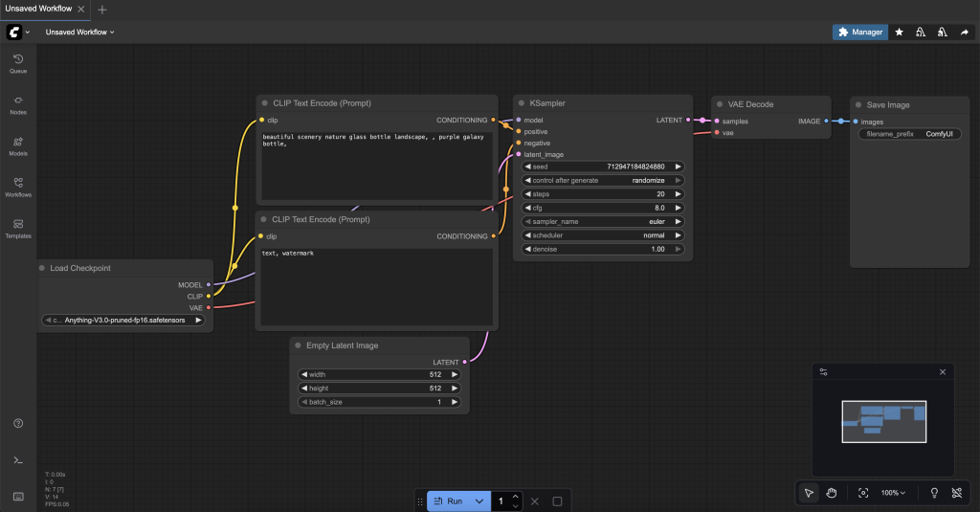Image resolution: width=980 pixels, height=512 pixels.
Task: Open the Models panel in sidebar
Action: tap(18, 145)
